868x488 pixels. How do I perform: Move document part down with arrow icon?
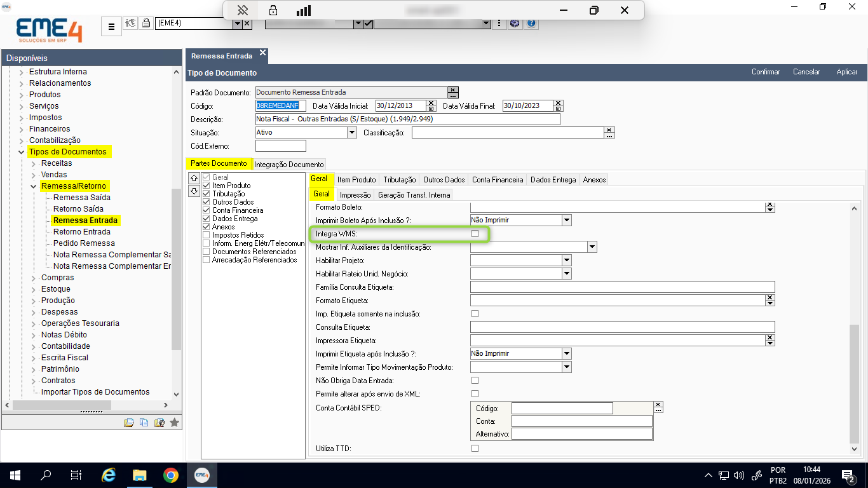point(194,191)
